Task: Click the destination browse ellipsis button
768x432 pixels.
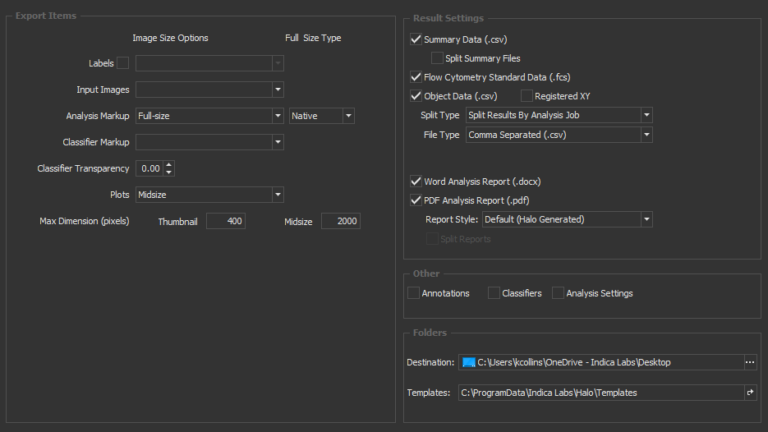Action: point(750,362)
